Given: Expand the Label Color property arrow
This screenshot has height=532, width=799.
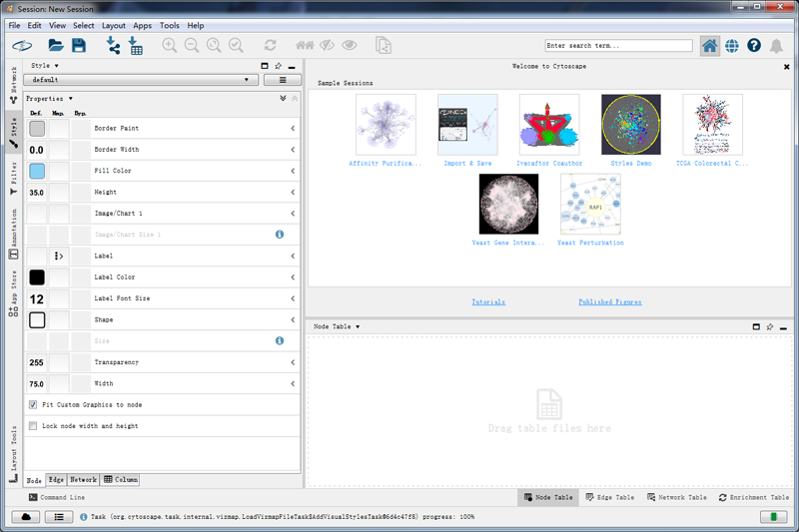Looking at the screenshot, I should (x=293, y=277).
